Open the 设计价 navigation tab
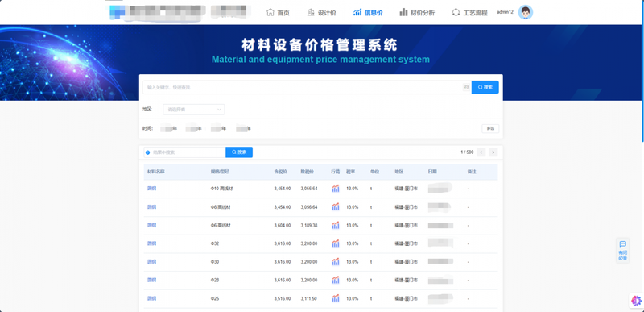 [x=321, y=12]
